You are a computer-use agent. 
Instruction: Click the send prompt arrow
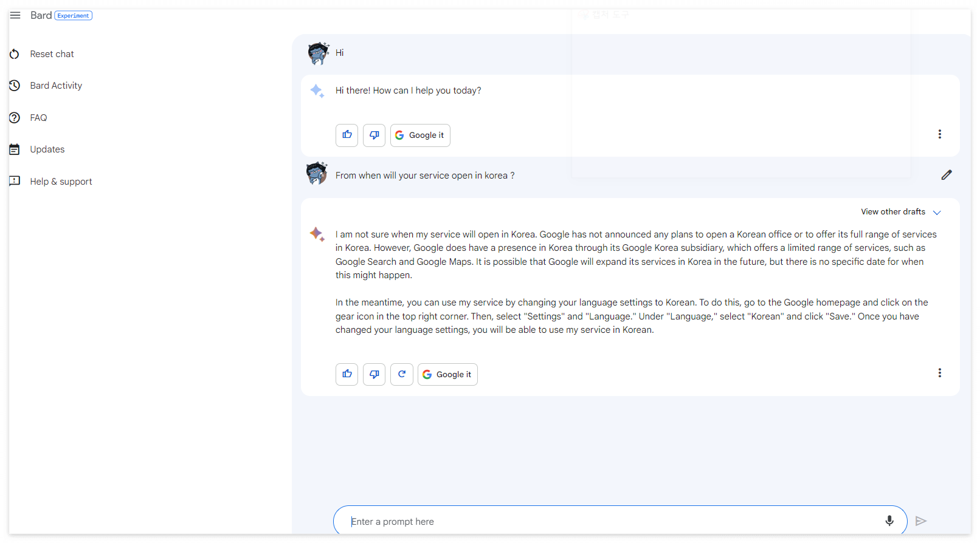921,521
